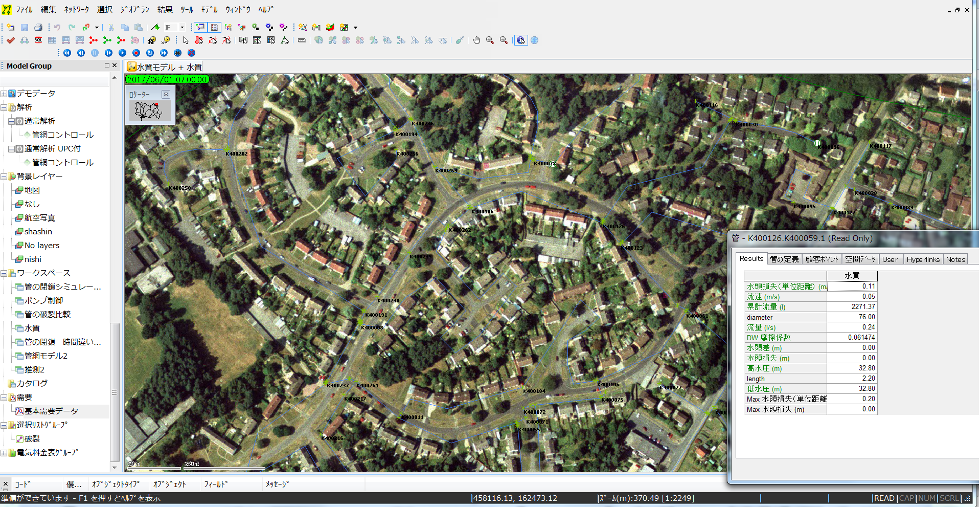This screenshot has width=980, height=507.
Task: Select the ruler measure tool
Action: point(302,40)
